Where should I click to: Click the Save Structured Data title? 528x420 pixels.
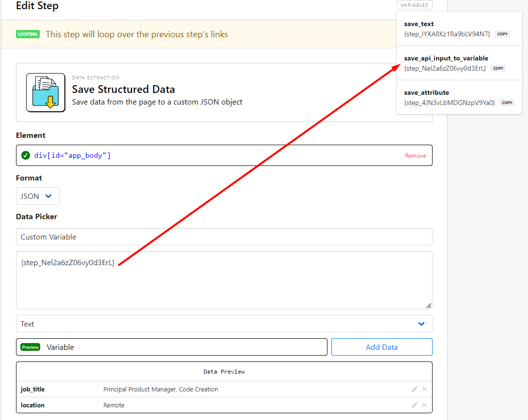coord(124,89)
